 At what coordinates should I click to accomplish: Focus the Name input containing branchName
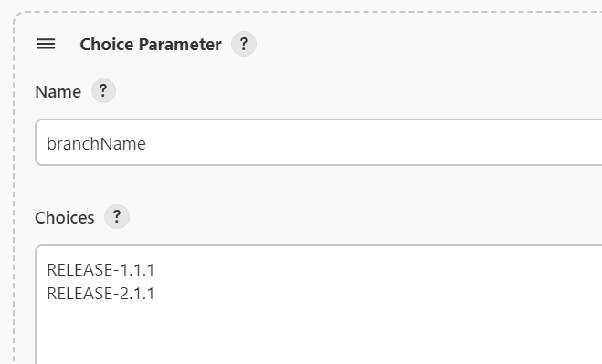pyautogui.click(x=319, y=142)
